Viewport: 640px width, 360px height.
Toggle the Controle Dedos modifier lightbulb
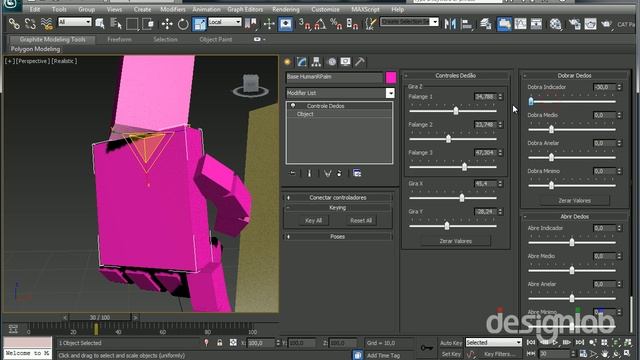pyautogui.click(x=293, y=106)
